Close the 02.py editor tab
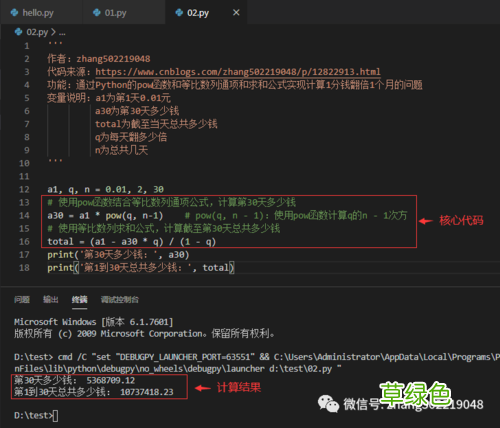Viewport: 500px width, 428px height. click(236, 13)
